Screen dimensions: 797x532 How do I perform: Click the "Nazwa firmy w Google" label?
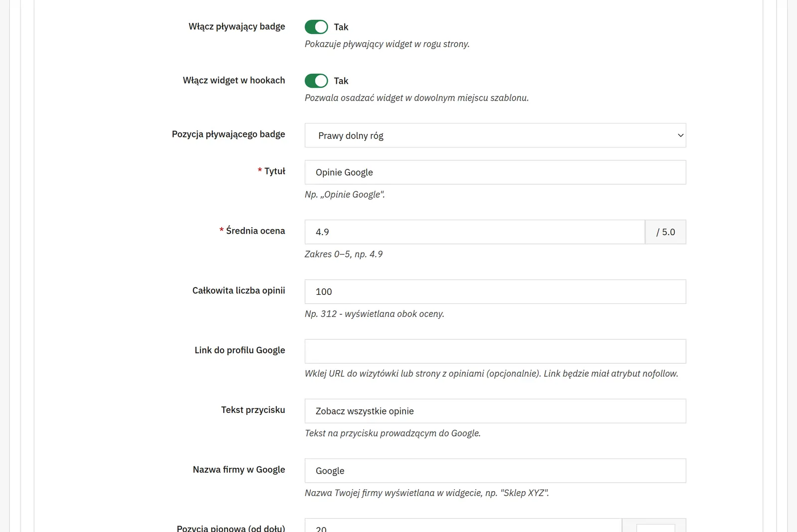pyautogui.click(x=239, y=470)
